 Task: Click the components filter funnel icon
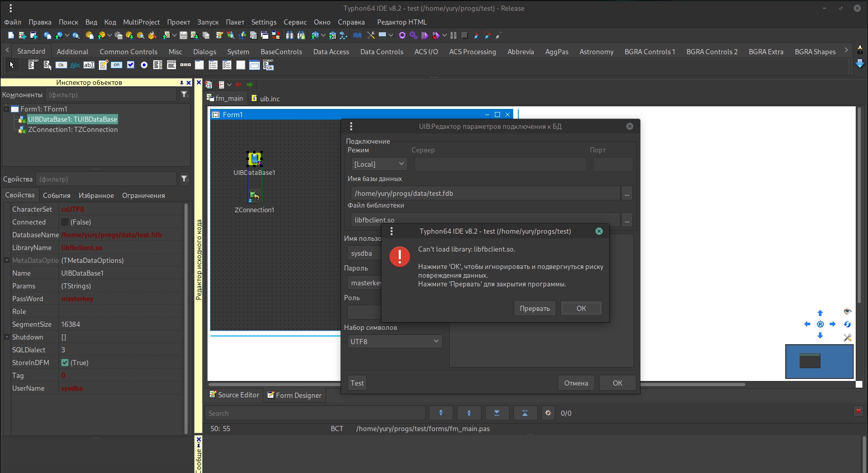(x=185, y=95)
